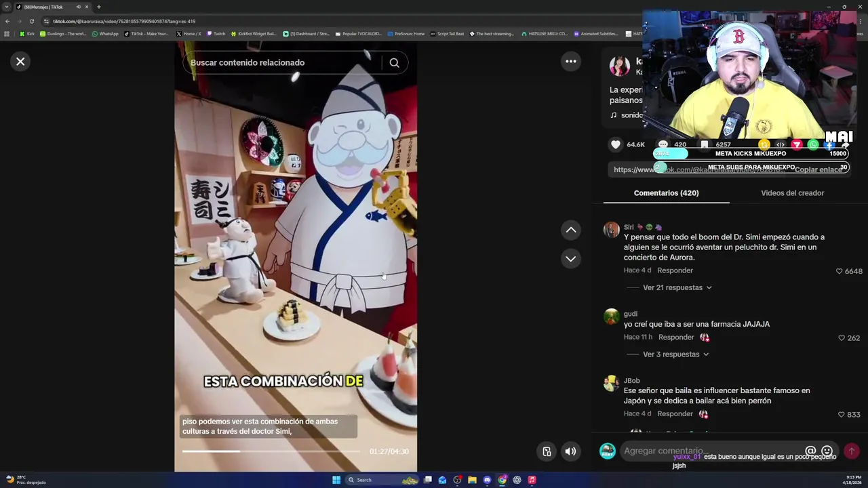The height and width of the screenshot is (488, 868).
Task: Get the embed code icon
Action: [781, 144]
